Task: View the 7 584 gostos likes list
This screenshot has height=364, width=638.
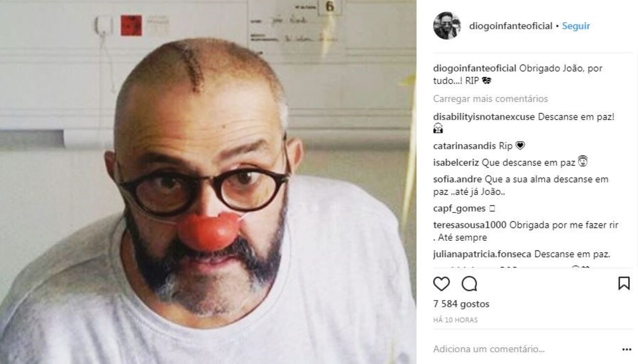Action: [461, 304]
